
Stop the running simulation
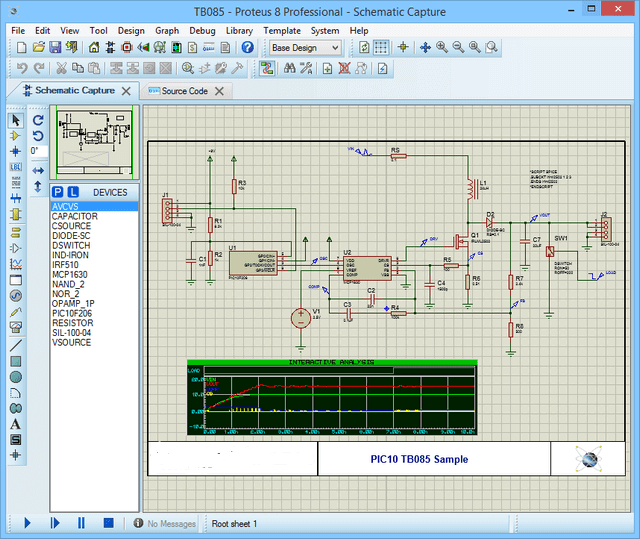pyautogui.click(x=109, y=523)
